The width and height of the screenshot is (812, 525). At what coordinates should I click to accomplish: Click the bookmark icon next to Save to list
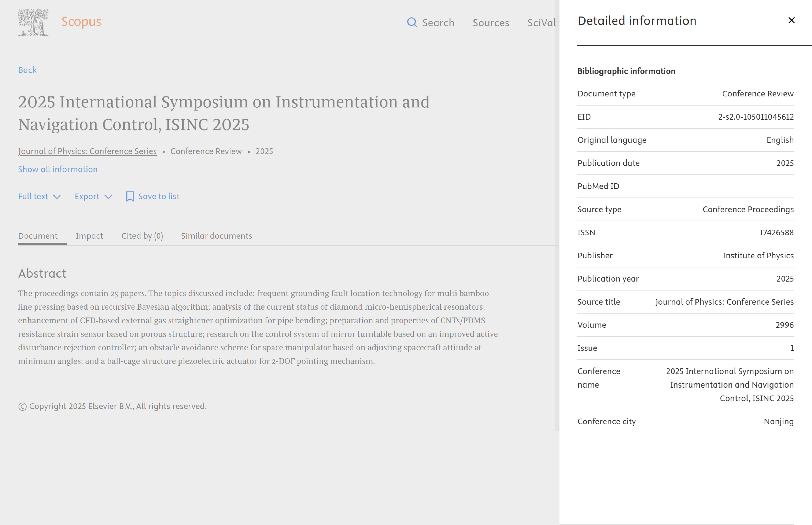(130, 196)
